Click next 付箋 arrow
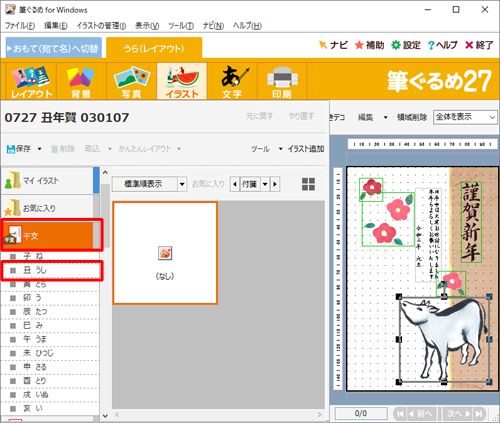Image resolution: width=500 pixels, height=423 pixels. [275, 184]
